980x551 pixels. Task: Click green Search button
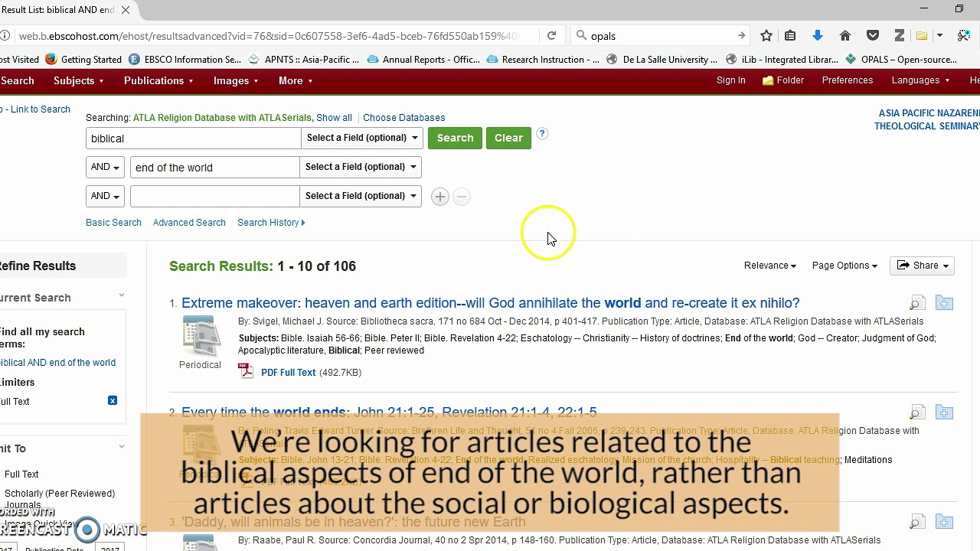tap(455, 138)
